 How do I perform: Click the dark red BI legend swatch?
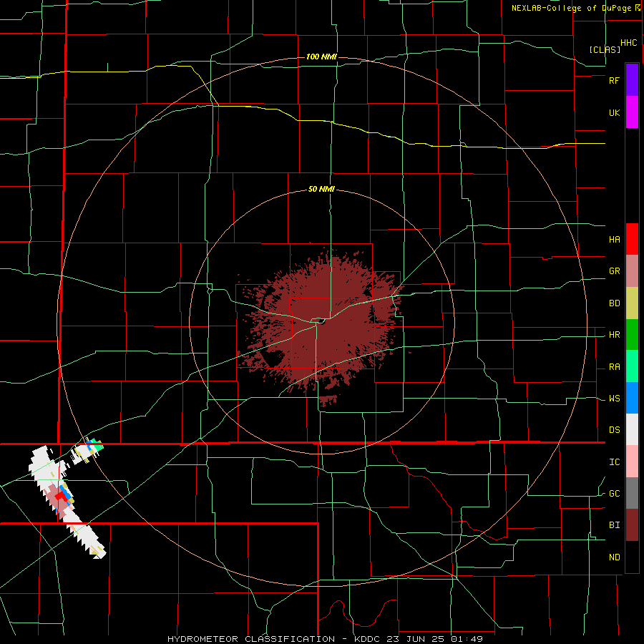(x=632, y=525)
